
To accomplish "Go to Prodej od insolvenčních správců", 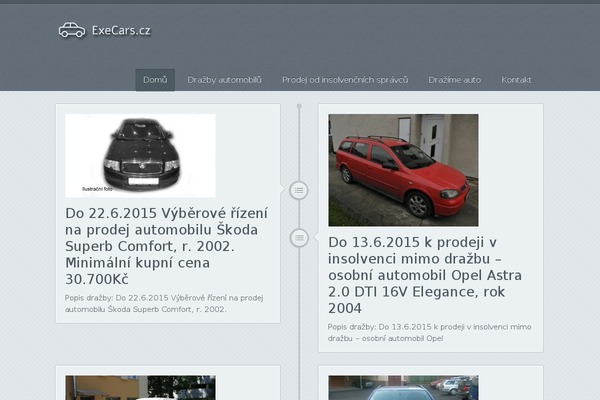I will point(345,80).
